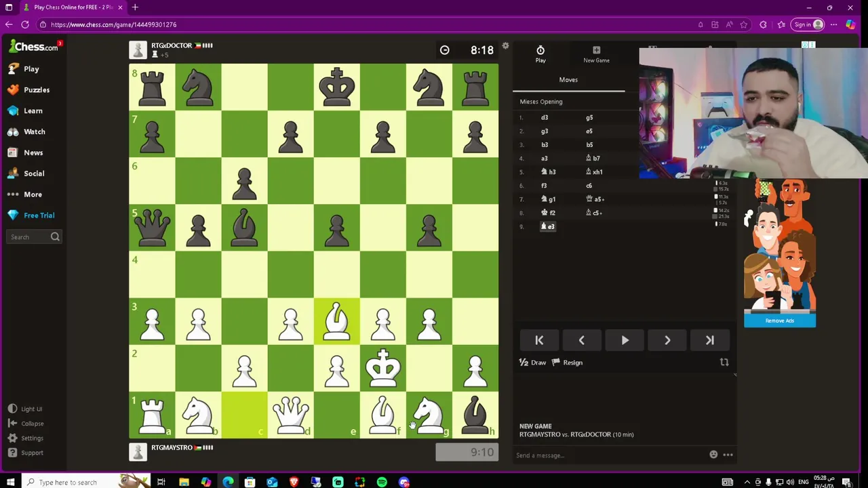This screenshot has height=488, width=868.
Task: Open a new browser tab
Action: (x=135, y=7)
